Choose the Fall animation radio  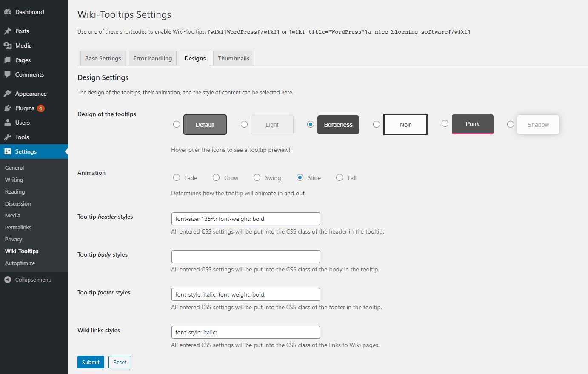coord(340,177)
